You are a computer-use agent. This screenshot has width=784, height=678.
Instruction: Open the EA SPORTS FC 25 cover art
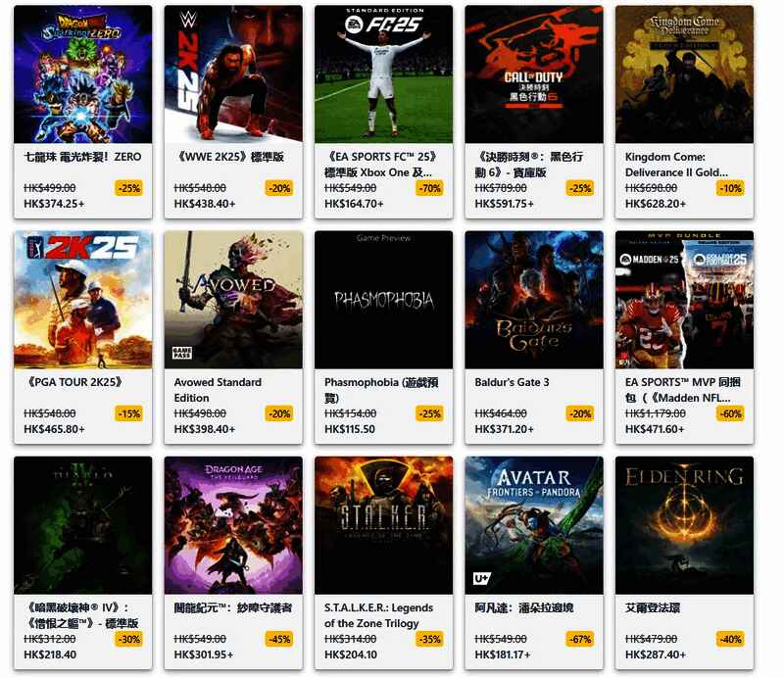point(383,74)
